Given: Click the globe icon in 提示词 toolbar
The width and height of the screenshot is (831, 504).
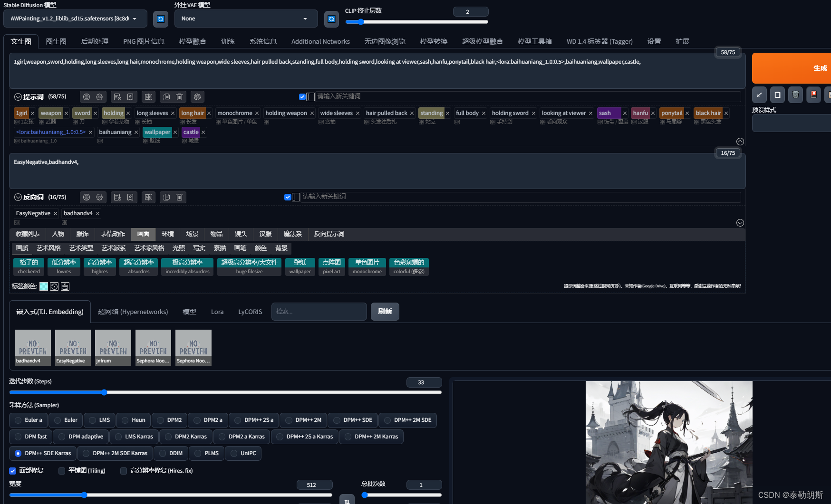Looking at the screenshot, I should pos(87,97).
